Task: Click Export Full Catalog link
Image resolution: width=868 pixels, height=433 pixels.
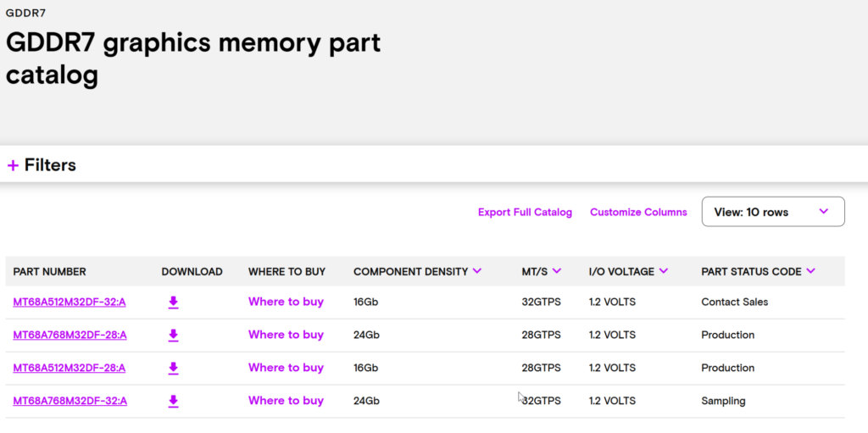Action: point(525,213)
